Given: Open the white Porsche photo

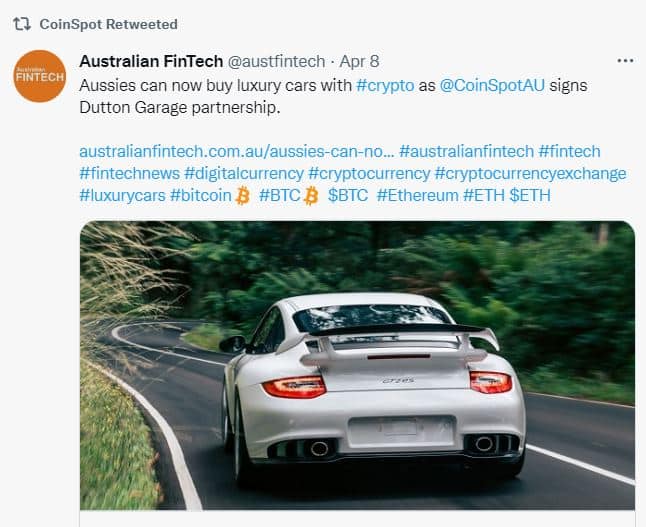Looking at the screenshot, I should click(x=357, y=365).
